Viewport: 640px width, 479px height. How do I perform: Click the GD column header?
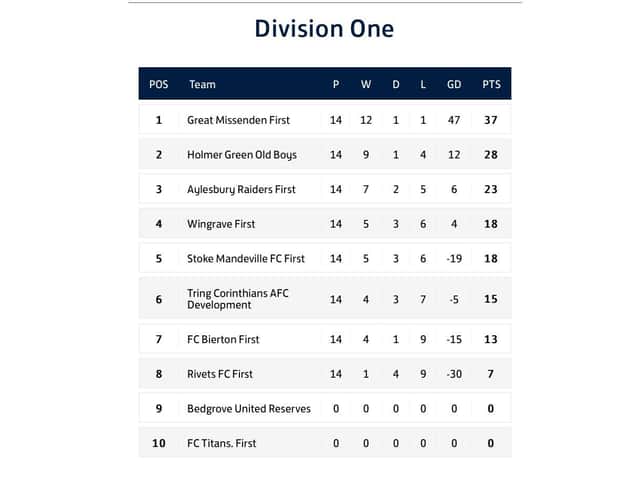[454, 84]
